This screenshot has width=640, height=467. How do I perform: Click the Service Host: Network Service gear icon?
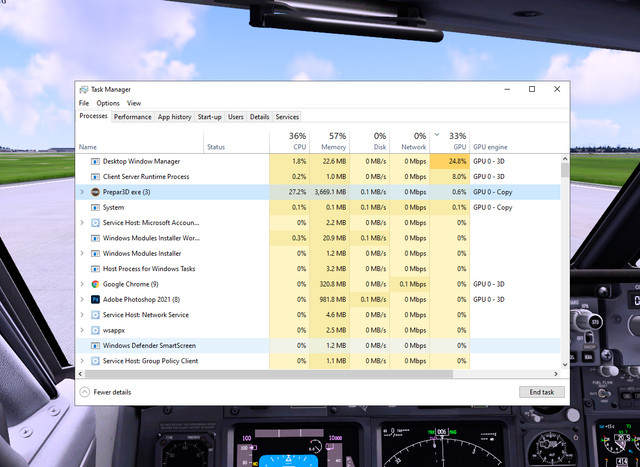coord(95,315)
